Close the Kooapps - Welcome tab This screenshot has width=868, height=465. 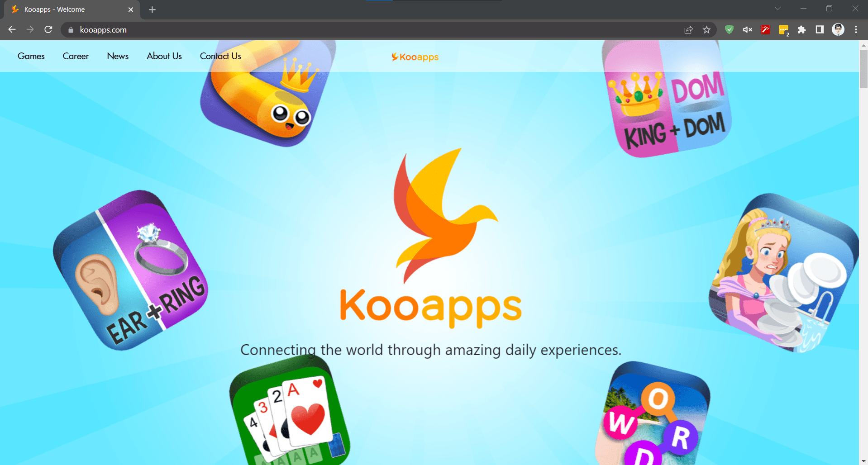[131, 9]
